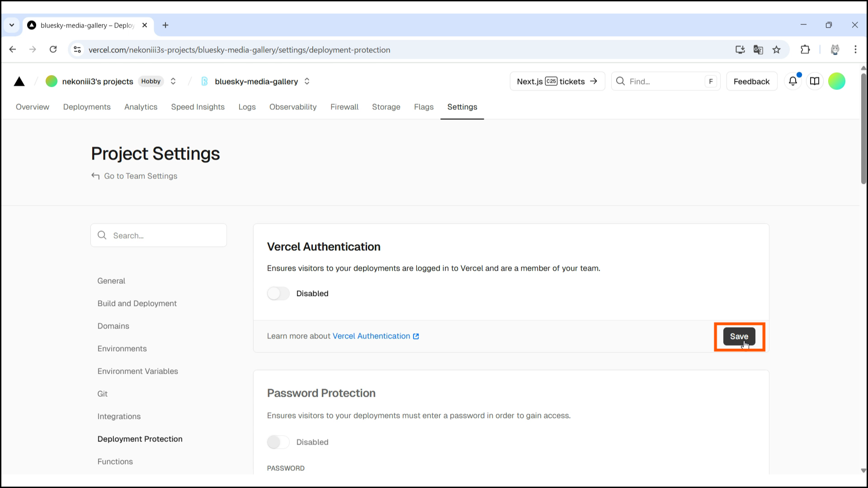Toggle the Vercel Authentication switch

pos(278,293)
